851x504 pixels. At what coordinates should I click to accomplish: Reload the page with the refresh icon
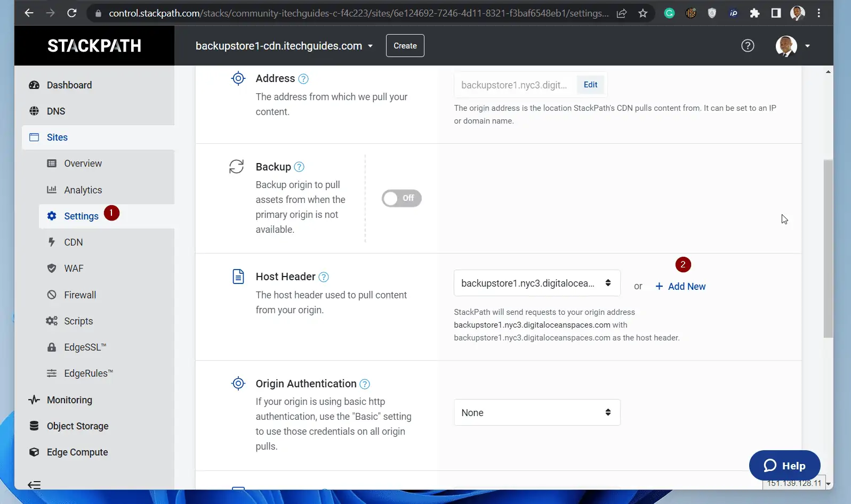[x=71, y=13]
